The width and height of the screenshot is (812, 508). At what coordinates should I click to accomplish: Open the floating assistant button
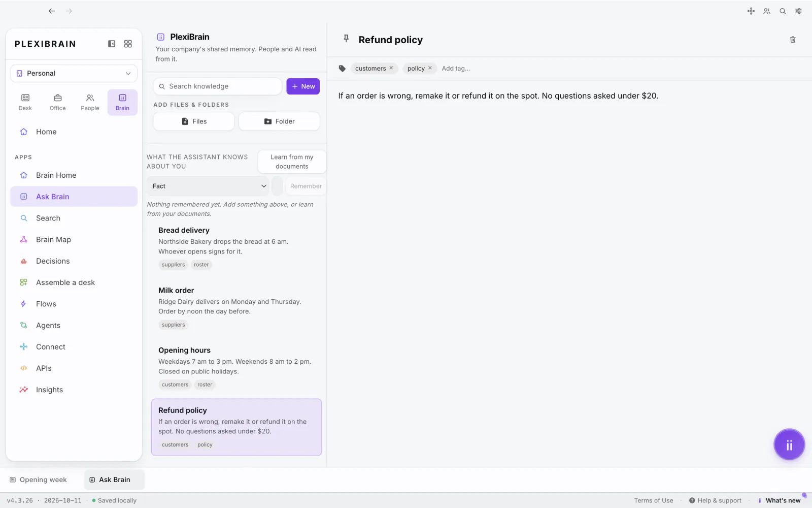[x=789, y=444]
